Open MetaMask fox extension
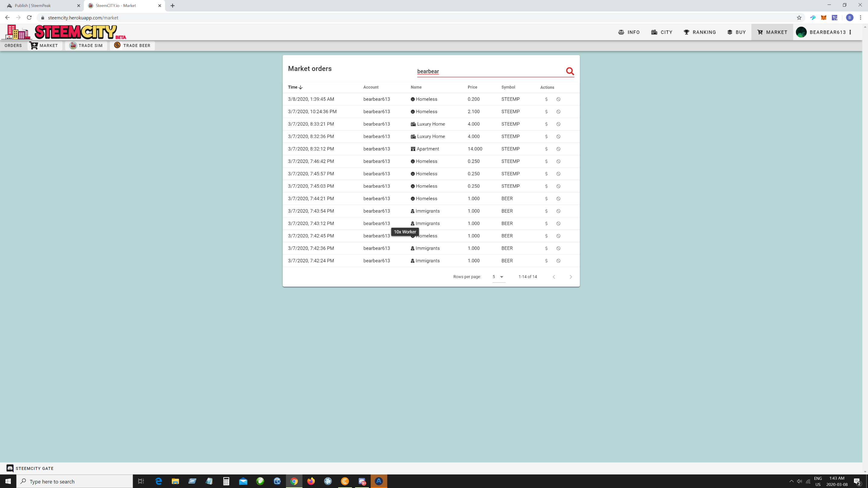This screenshot has width=868, height=488. point(823,18)
